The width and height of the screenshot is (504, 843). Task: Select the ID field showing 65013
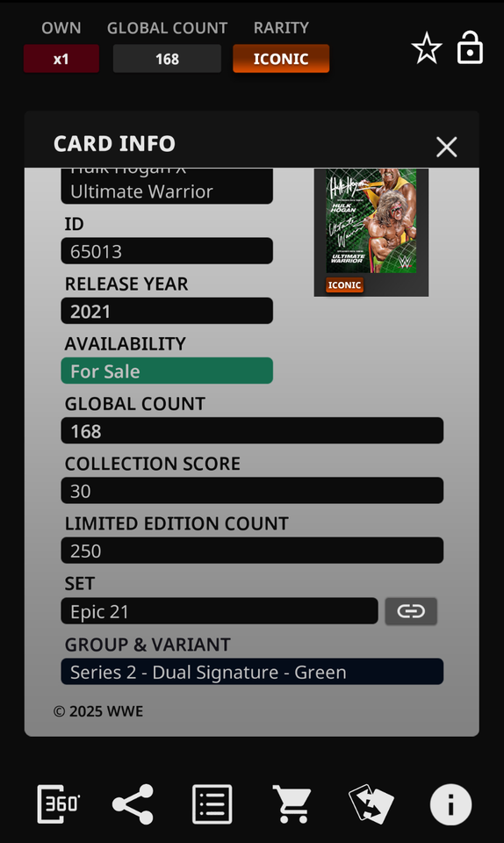tap(167, 251)
